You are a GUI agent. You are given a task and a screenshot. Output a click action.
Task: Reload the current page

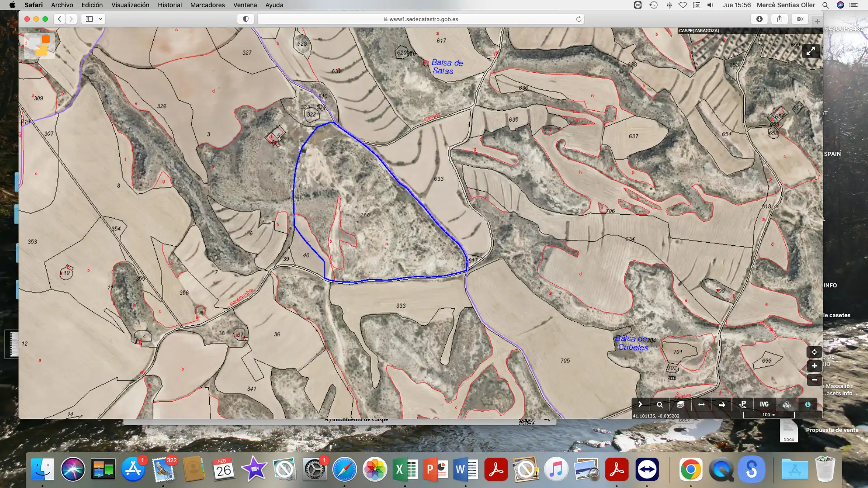pos(579,19)
